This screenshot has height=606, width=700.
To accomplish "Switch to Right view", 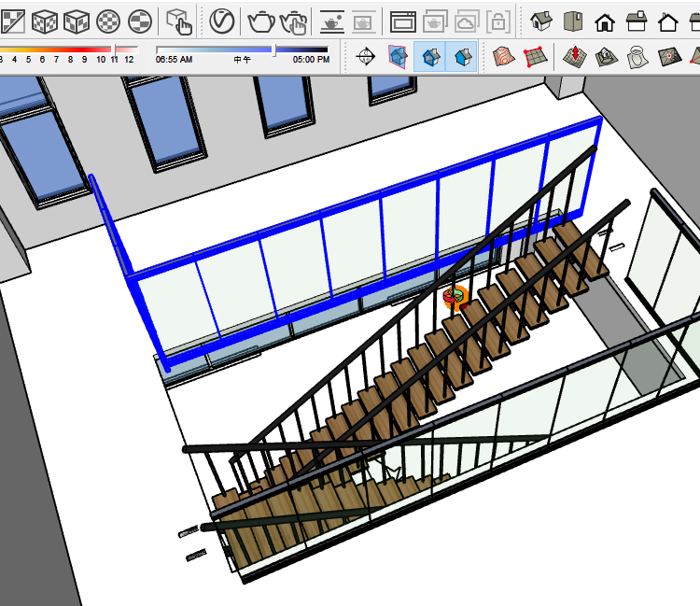I will 637,21.
